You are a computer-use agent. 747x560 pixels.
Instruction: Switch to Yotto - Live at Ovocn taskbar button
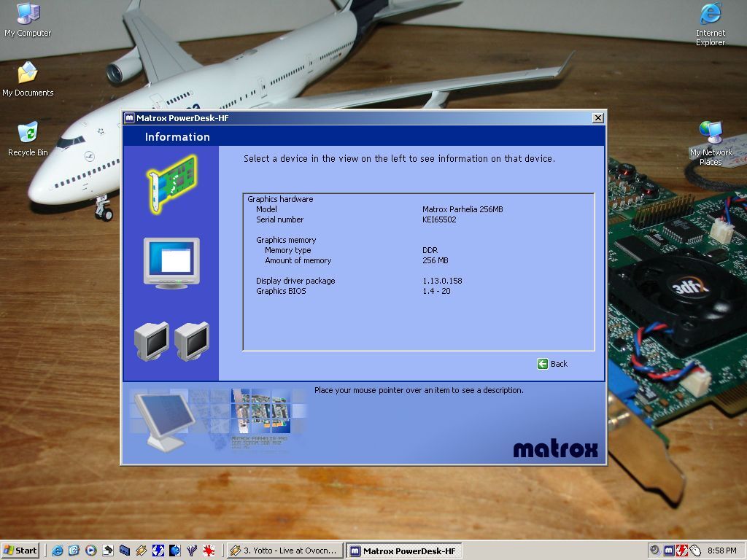285,551
